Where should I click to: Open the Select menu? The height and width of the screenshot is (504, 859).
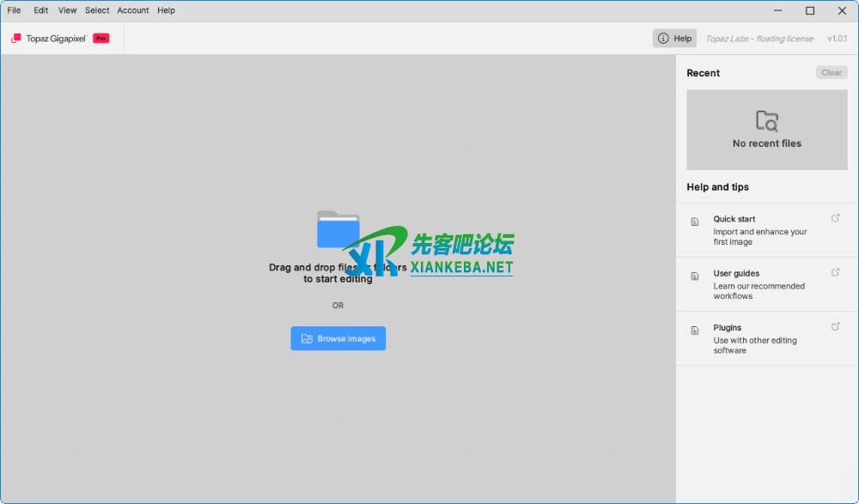[x=97, y=10]
